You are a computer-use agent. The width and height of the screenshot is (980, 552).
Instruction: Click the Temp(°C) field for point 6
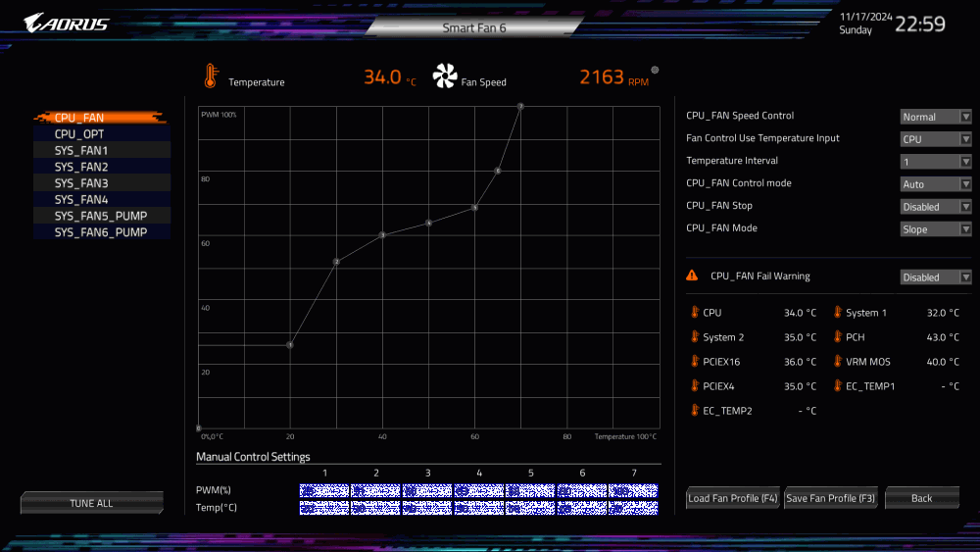pos(582,508)
